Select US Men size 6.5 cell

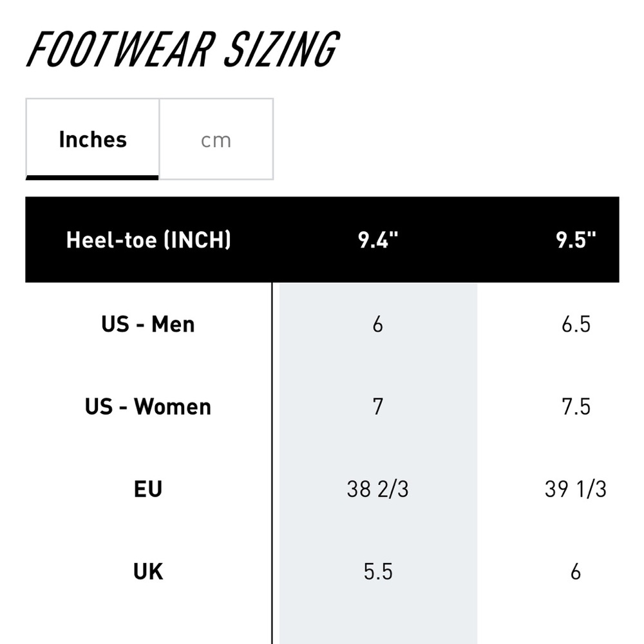pyautogui.click(x=576, y=324)
